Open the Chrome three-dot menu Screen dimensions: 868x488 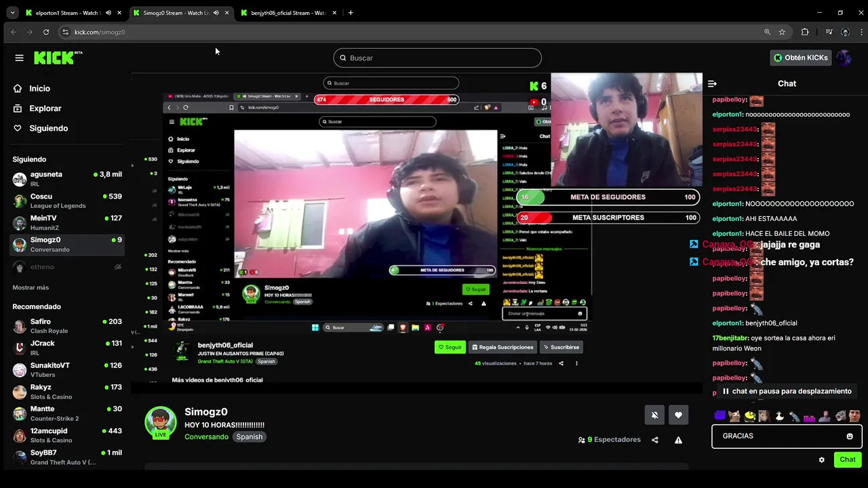(860, 32)
